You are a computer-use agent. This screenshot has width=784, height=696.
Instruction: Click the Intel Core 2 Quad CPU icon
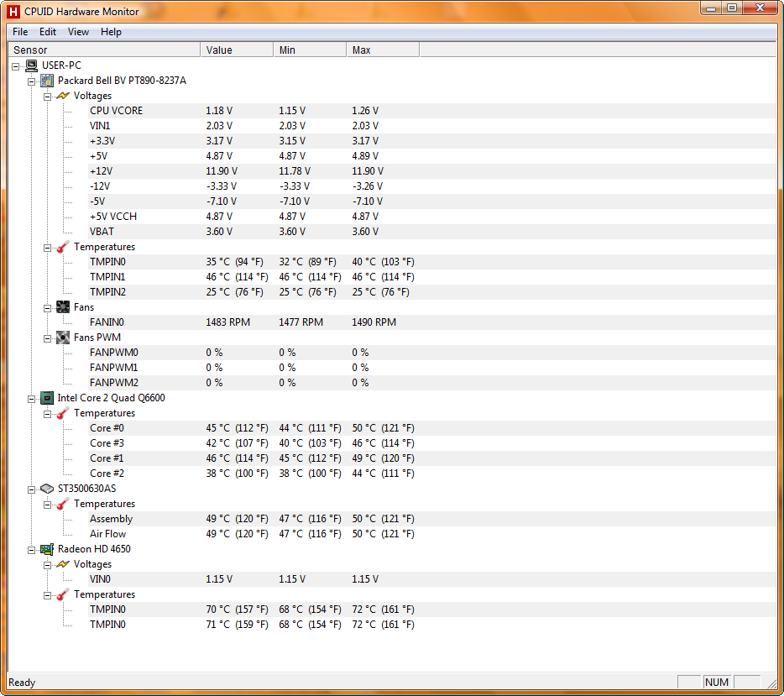pos(47,398)
